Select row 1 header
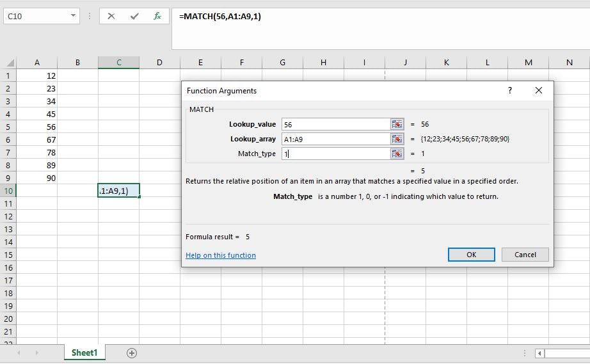 point(8,76)
